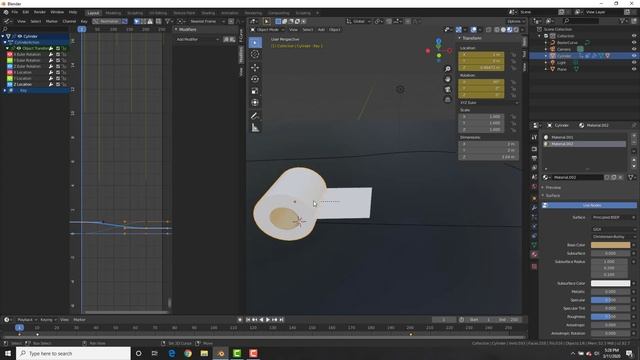Select the Transform tool in viewport toolbar

pyautogui.click(x=255, y=102)
